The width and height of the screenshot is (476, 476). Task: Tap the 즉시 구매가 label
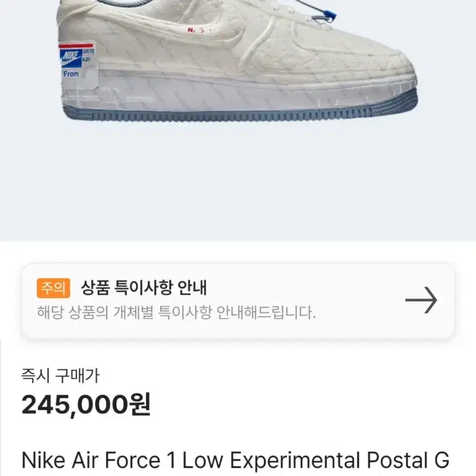(x=60, y=376)
